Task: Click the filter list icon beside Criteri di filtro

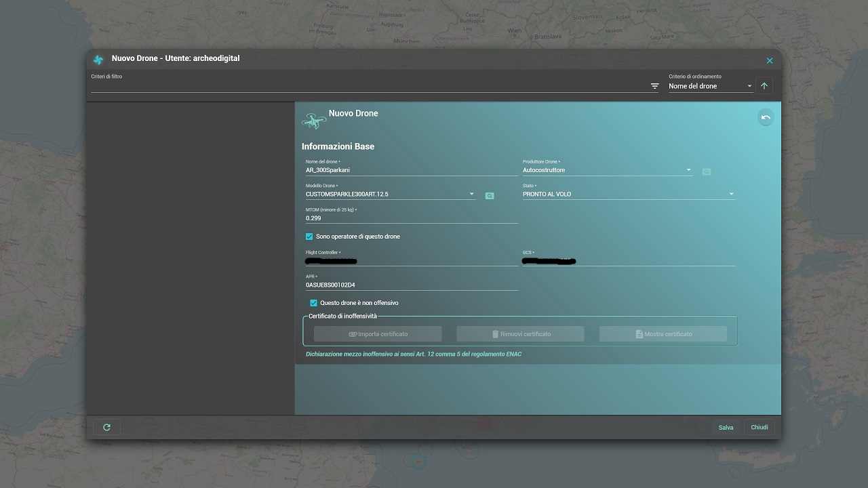Action: [654, 86]
